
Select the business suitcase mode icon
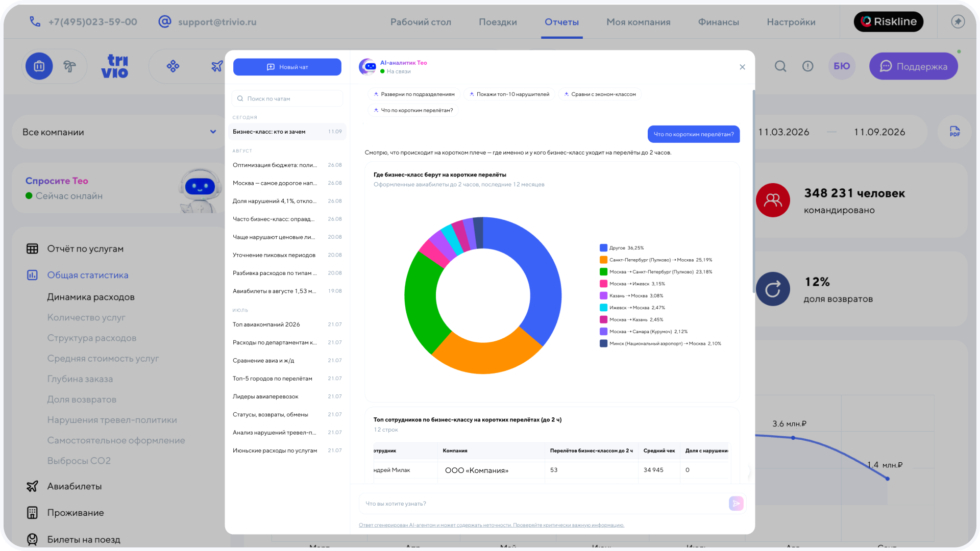click(39, 66)
